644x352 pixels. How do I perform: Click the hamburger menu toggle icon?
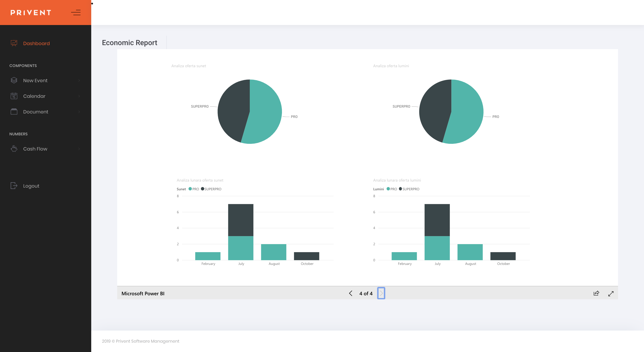click(76, 13)
